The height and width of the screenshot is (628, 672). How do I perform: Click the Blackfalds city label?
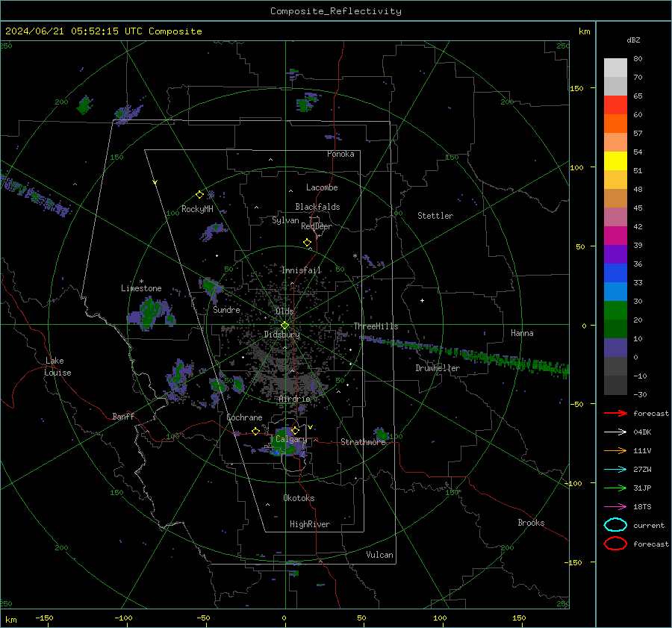[x=317, y=207]
